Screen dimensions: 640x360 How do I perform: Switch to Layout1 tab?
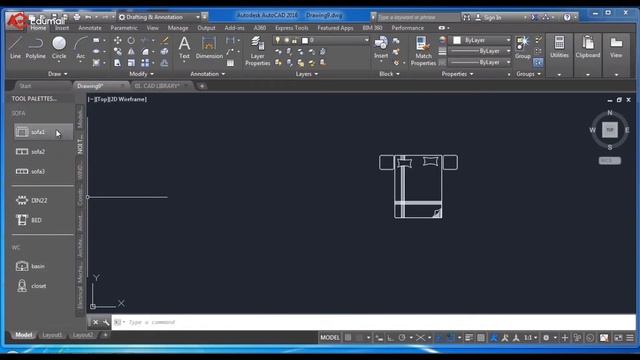(x=52, y=335)
